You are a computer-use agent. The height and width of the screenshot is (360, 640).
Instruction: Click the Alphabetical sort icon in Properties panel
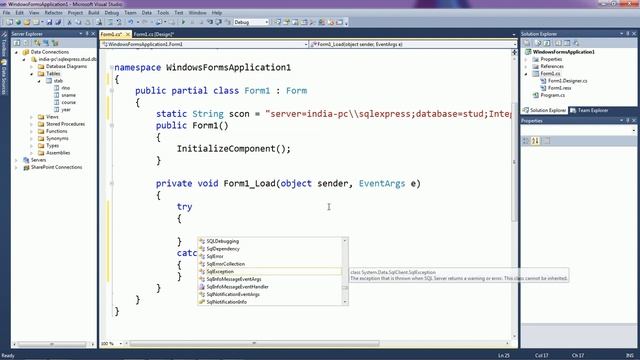tap(536, 140)
